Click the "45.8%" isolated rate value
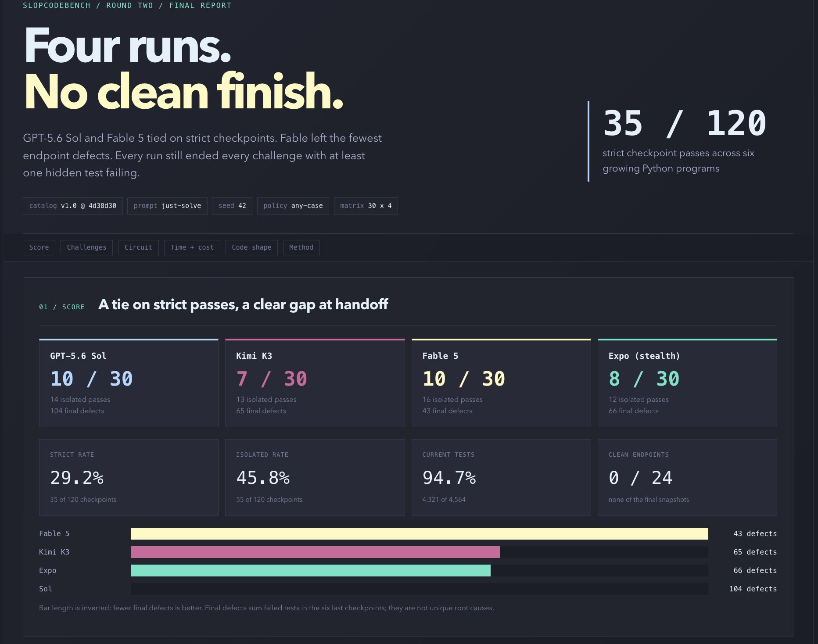The width and height of the screenshot is (818, 644). (x=263, y=478)
